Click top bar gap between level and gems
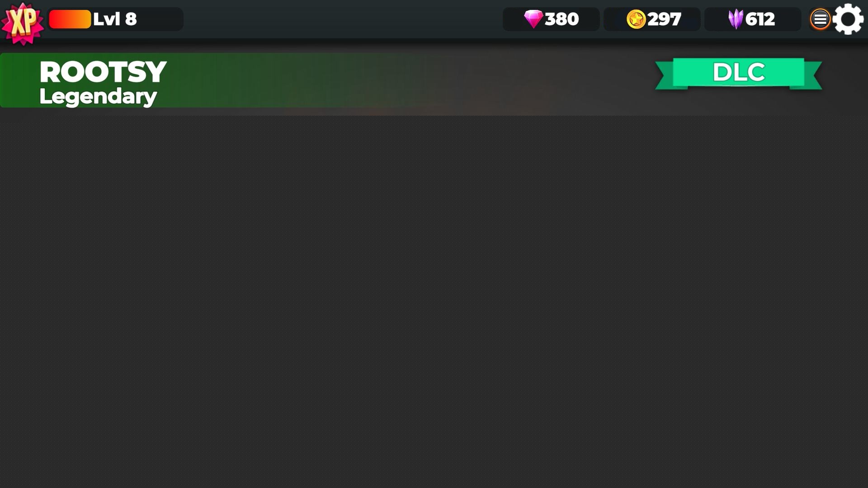The height and width of the screenshot is (488, 868). pyautogui.click(x=343, y=19)
